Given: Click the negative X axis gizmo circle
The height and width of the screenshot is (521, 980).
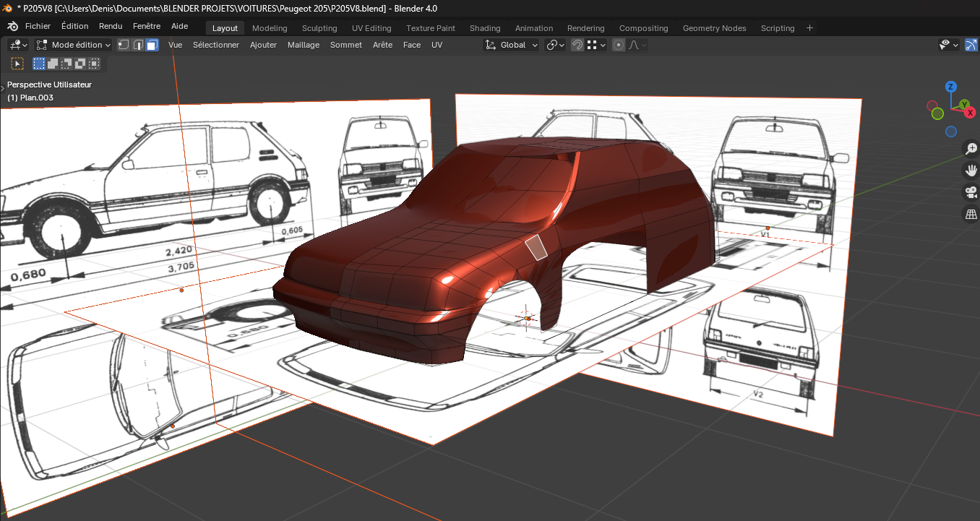Looking at the screenshot, I should (932, 106).
